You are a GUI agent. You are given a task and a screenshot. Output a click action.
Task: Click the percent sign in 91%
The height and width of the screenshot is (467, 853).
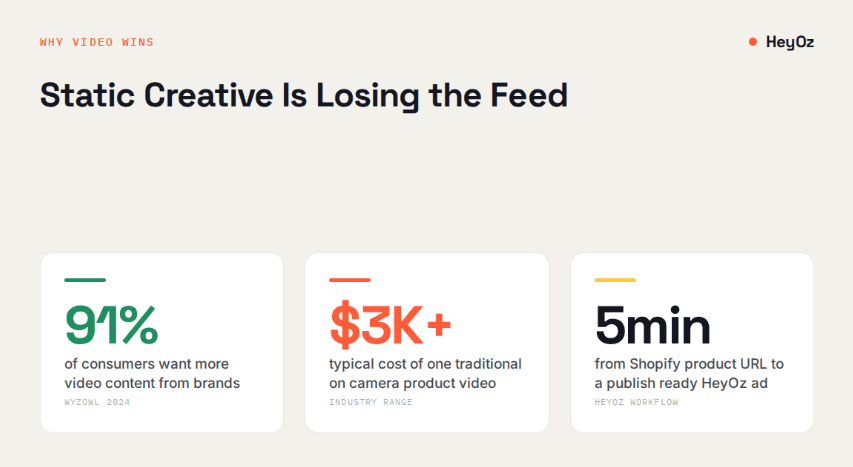140,325
